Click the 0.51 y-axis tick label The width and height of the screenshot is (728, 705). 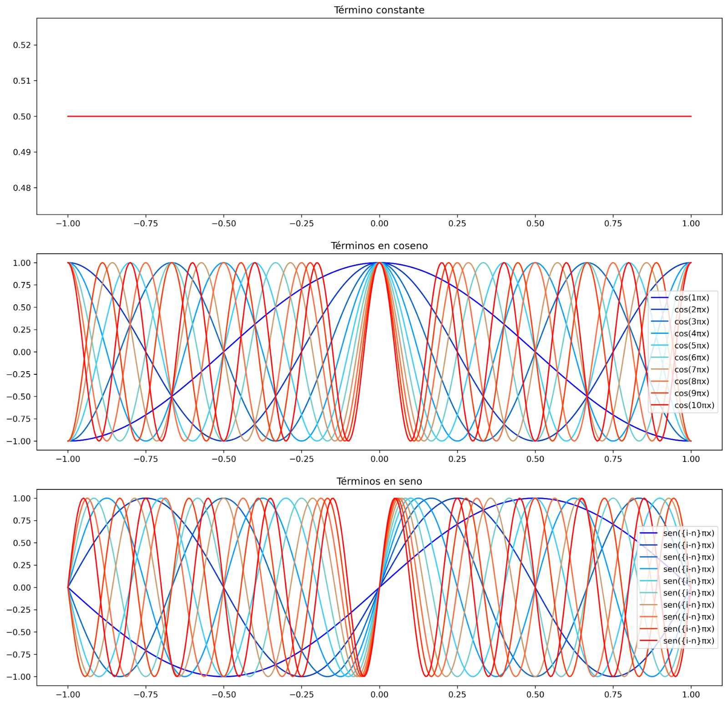coord(22,81)
